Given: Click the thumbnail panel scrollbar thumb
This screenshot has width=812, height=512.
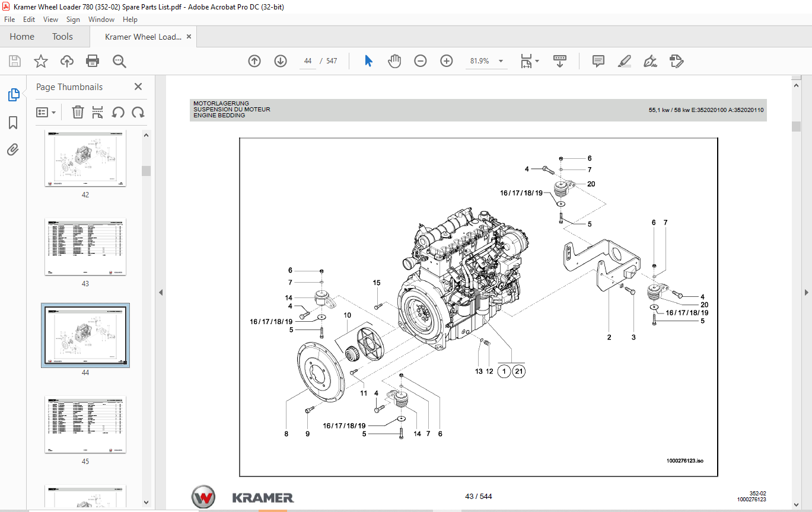Looking at the screenshot, I should coord(146,171).
